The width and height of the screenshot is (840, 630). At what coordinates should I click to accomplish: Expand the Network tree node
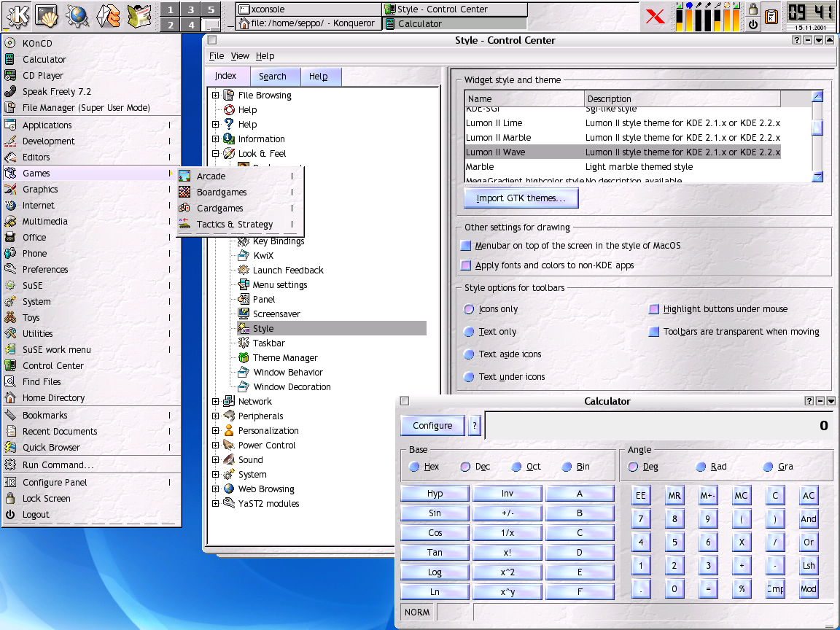[x=215, y=401]
